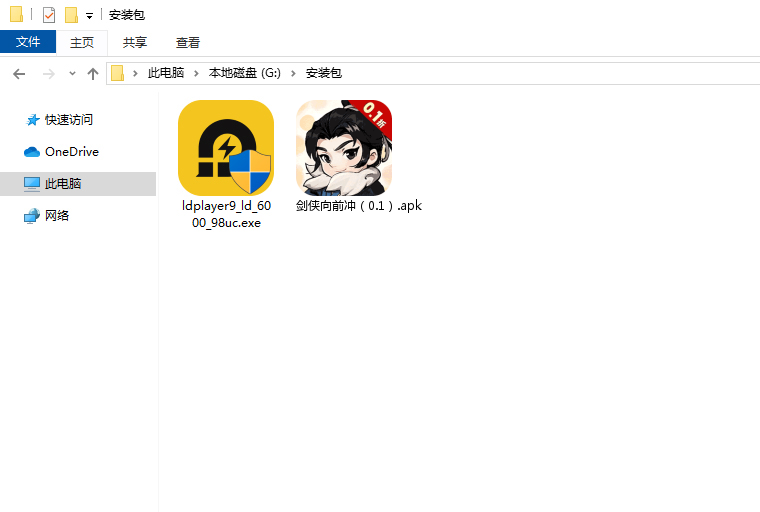Viewport: 760px width, 512px height.
Task: Select 网络 in the navigation pane
Action: tap(57, 216)
